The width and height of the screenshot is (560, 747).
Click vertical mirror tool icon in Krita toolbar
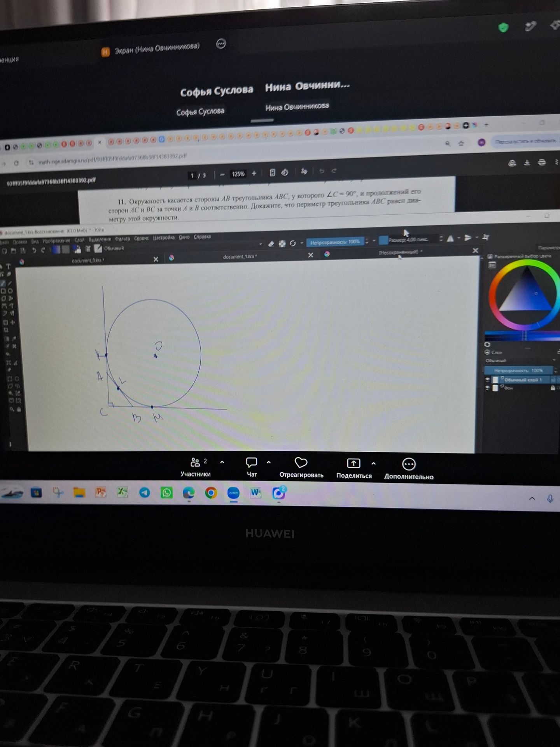(468, 237)
